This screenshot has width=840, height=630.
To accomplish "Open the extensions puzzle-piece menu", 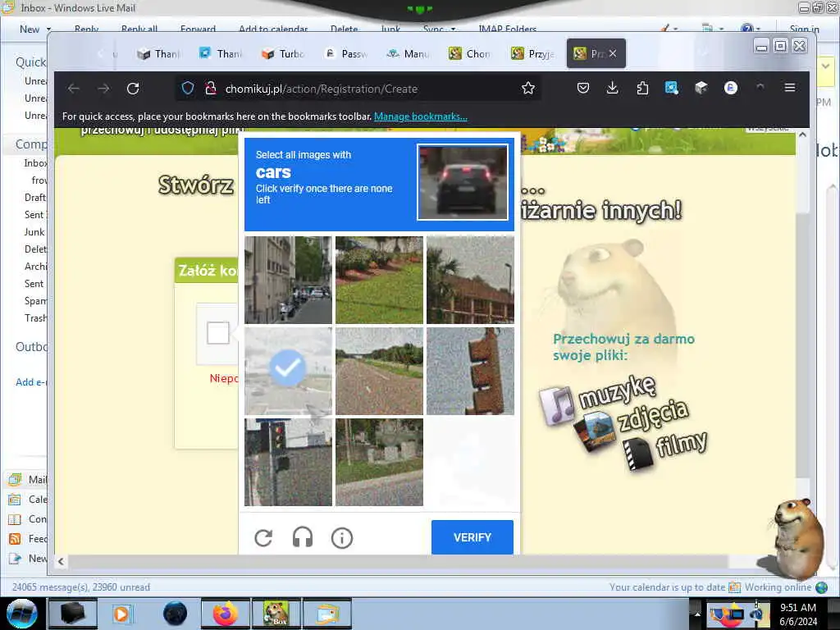I will (x=642, y=88).
